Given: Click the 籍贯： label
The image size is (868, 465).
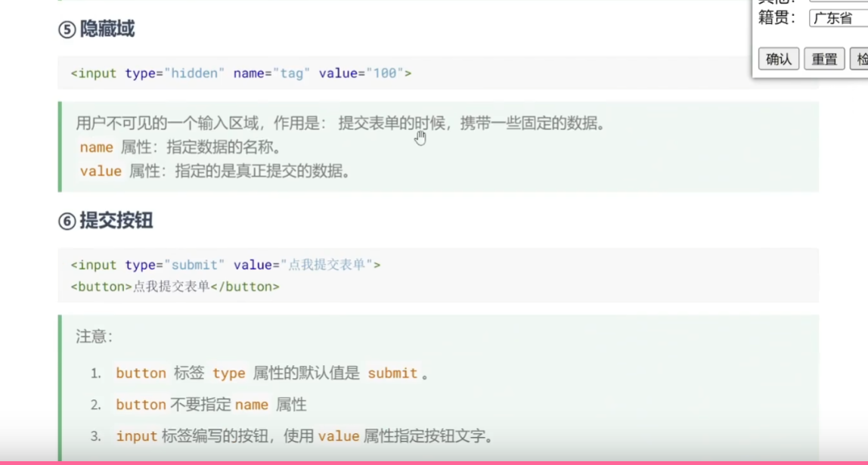Looking at the screenshot, I should (777, 17).
